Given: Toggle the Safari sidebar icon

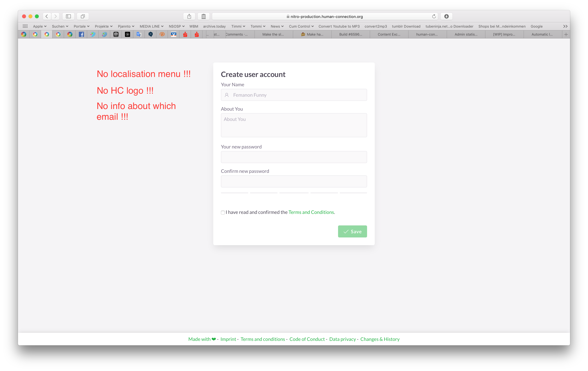Looking at the screenshot, I should pyautogui.click(x=68, y=16).
